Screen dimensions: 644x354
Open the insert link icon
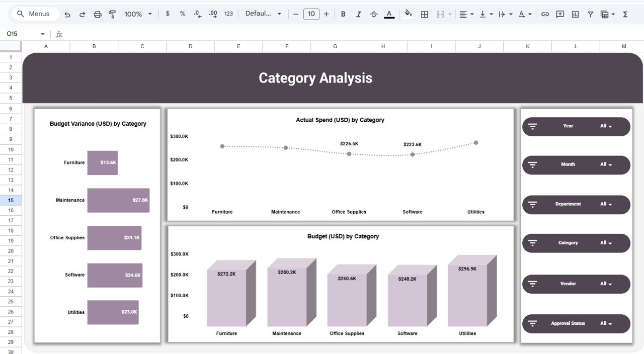[545, 14]
